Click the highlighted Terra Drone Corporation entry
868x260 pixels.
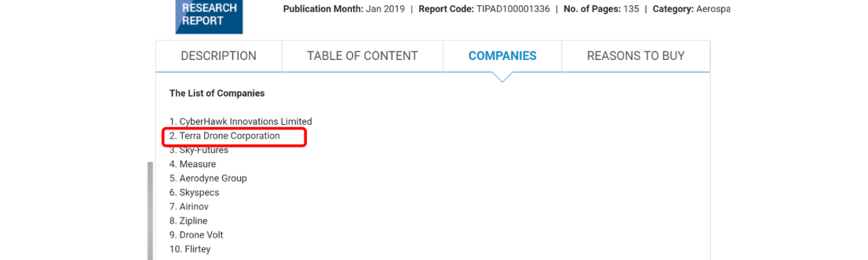[x=225, y=136]
